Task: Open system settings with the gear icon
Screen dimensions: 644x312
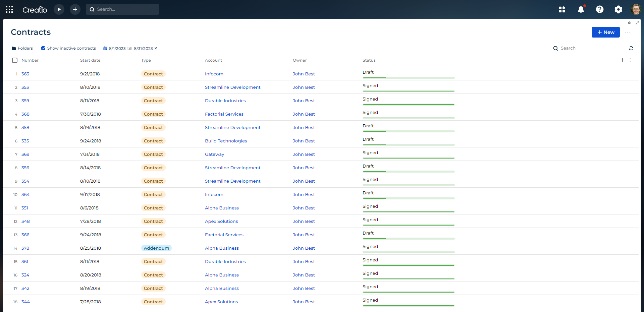Action: (619, 9)
